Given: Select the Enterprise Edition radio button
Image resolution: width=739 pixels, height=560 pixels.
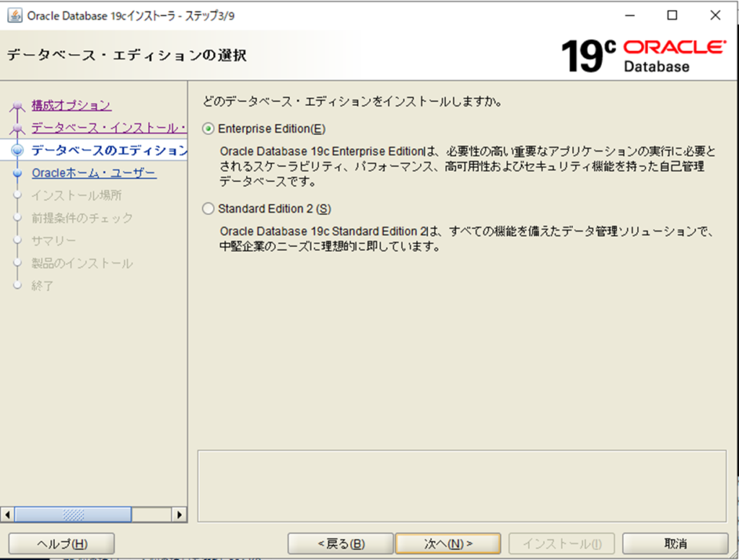Looking at the screenshot, I should [x=209, y=128].
